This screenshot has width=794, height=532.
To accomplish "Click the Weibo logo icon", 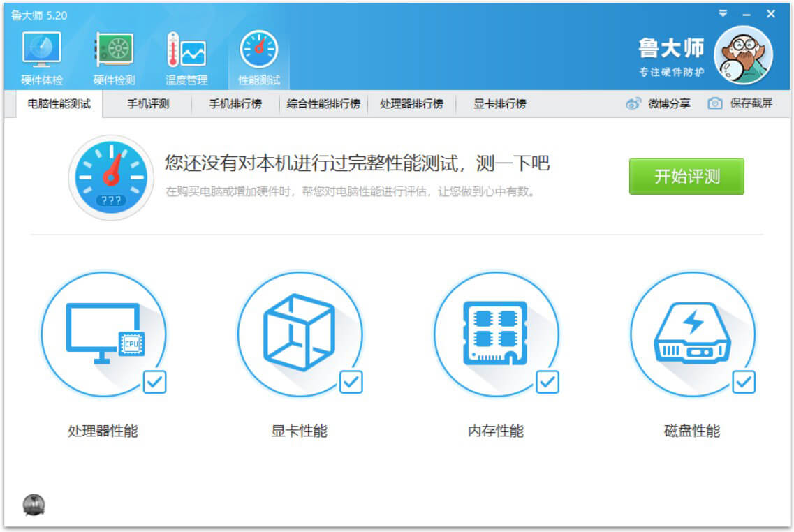I will (x=633, y=104).
